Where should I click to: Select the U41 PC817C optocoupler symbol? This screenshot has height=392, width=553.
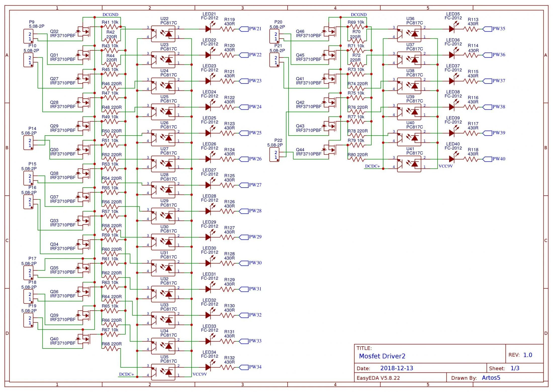409,164
